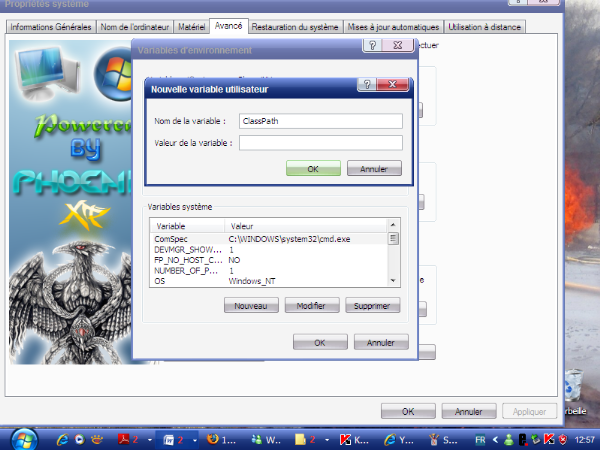Focus the Nom de la variable field
600x450 pixels.
pos(321,121)
